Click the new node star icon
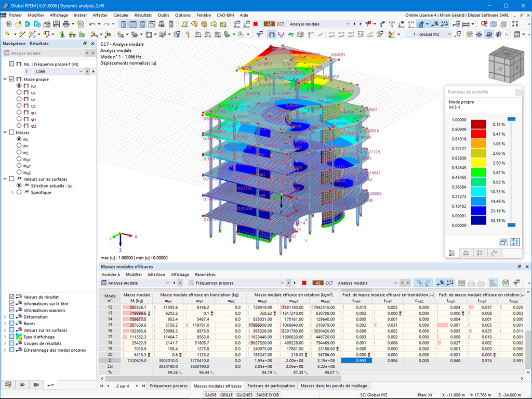532x399 pixels. (x=8, y=34)
